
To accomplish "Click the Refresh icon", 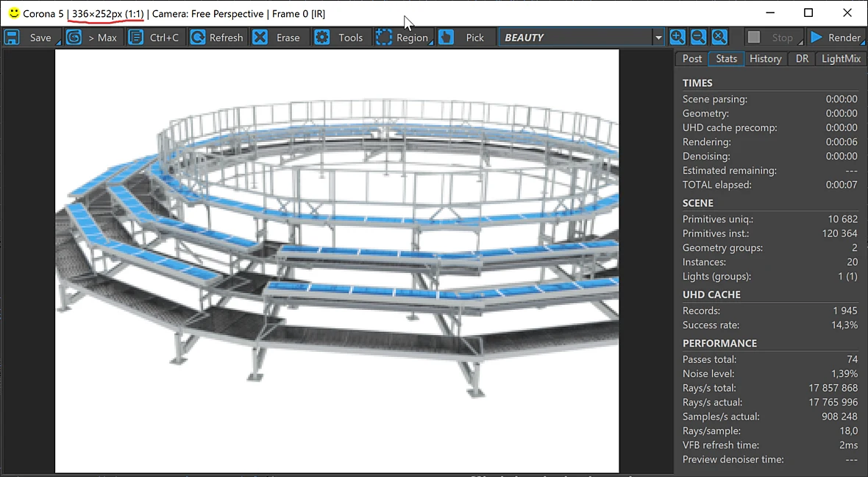I will (x=198, y=37).
